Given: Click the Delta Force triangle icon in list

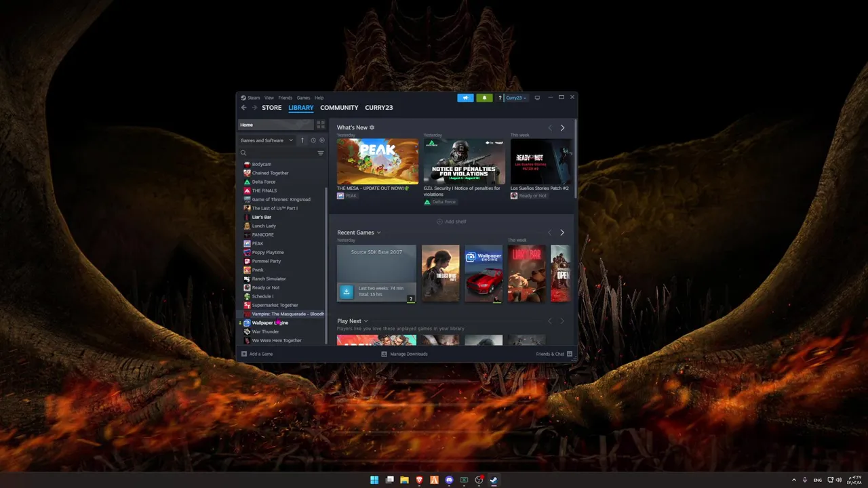Looking at the screenshot, I should pyautogui.click(x=247, y=182).
